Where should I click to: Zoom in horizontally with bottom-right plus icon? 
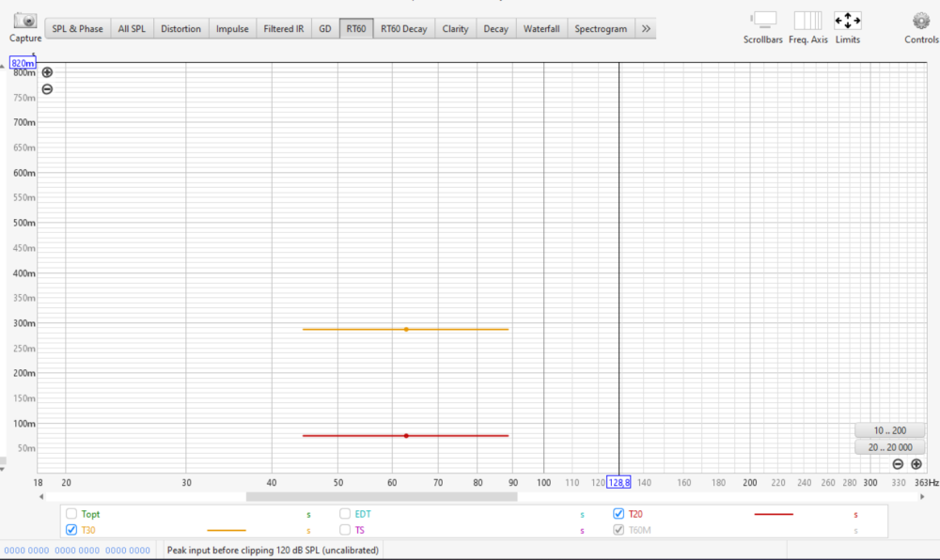coord(916,464)
